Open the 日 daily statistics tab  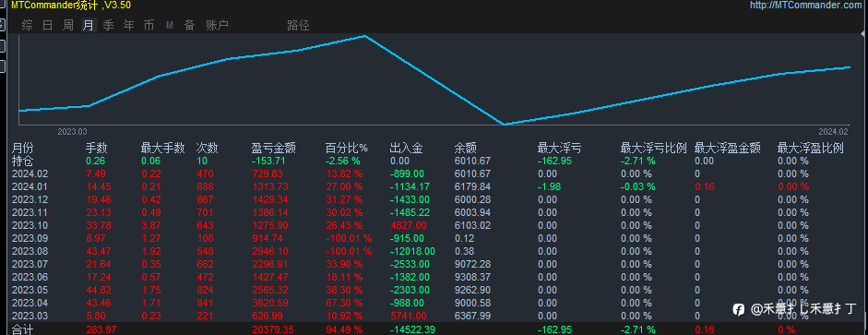(x=48, y=25)
